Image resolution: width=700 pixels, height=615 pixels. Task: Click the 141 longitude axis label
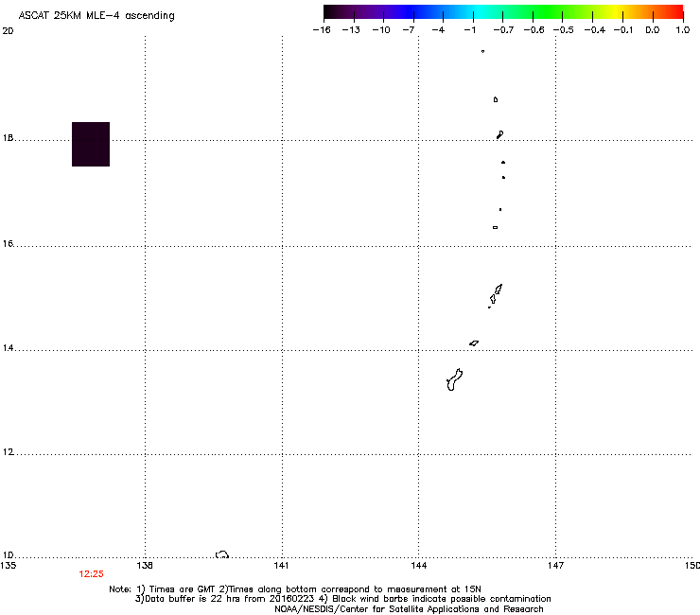(281, 566)
